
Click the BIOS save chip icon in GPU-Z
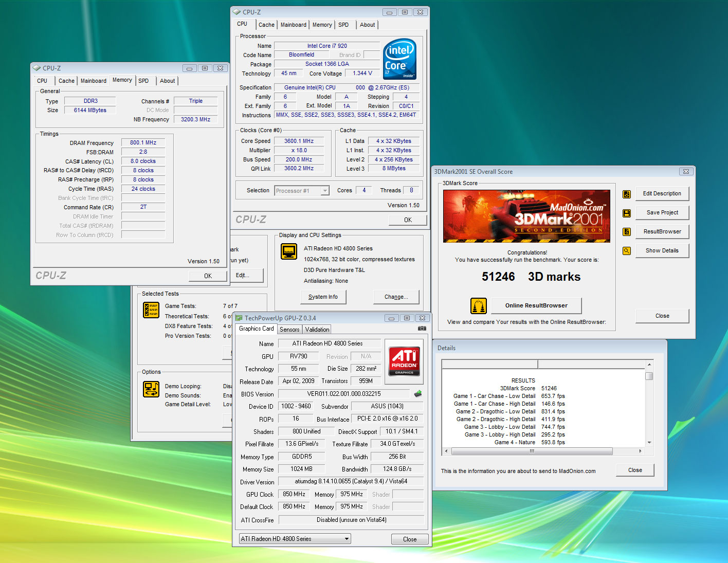point(418,394)
